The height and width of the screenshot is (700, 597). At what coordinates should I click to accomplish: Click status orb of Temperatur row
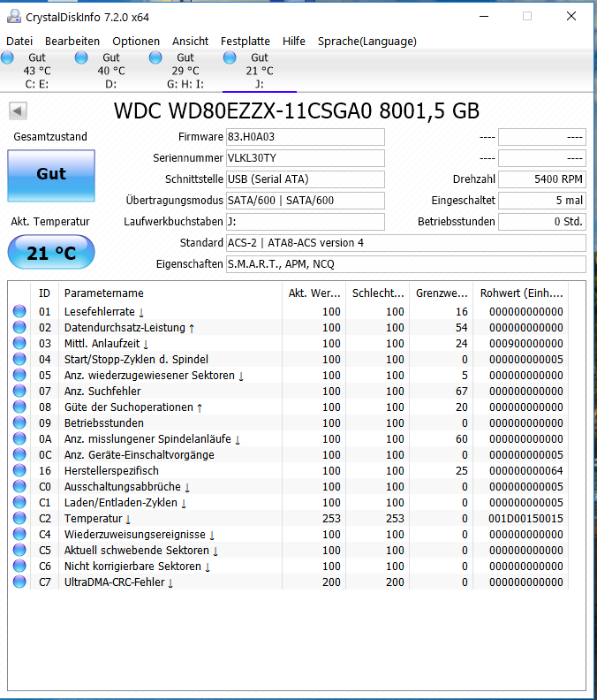tap(19, 518)
